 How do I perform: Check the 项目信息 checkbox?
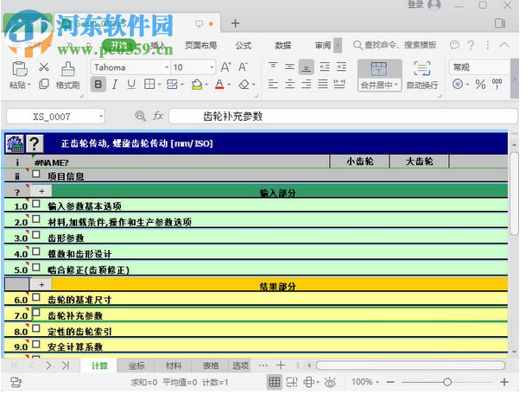coord(36,174)
